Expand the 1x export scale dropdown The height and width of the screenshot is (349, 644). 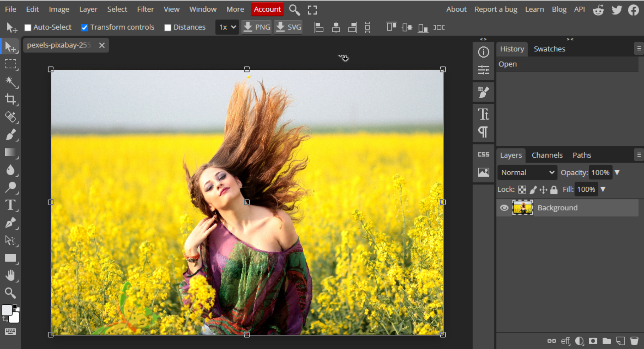[x=227, y=27]
